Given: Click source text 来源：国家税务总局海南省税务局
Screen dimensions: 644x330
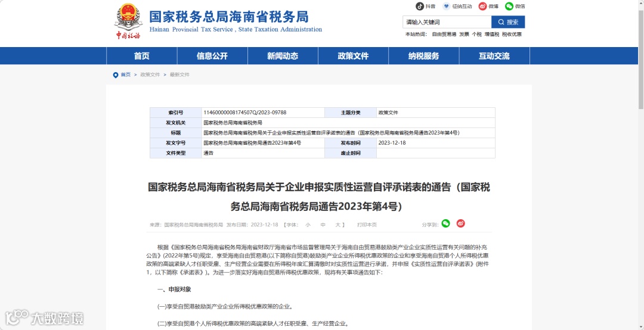Looking at the screenshot, I should point(186,225).
